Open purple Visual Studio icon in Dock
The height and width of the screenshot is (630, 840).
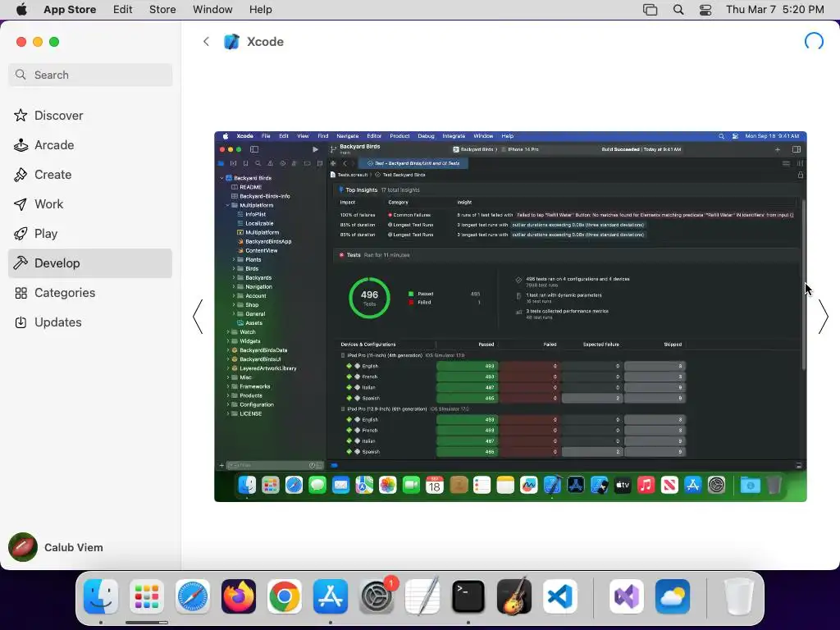click(627, 596)
